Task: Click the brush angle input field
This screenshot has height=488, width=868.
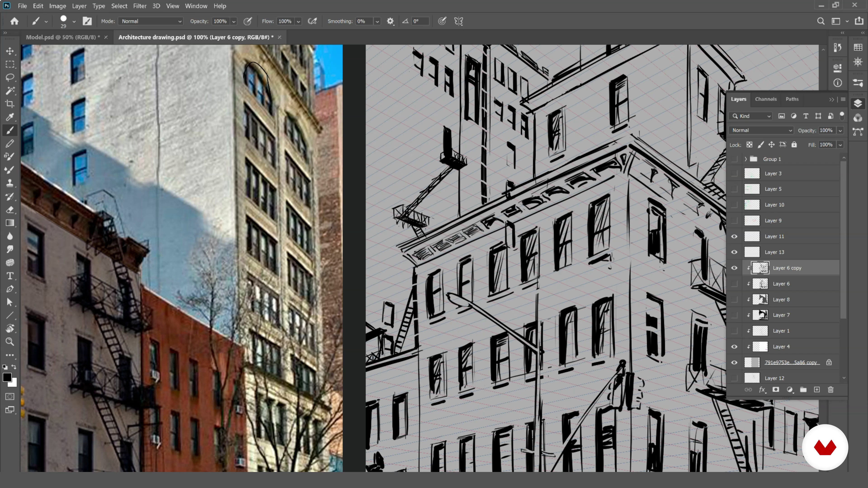Action: pyautogui.click(x=420, y=21)
